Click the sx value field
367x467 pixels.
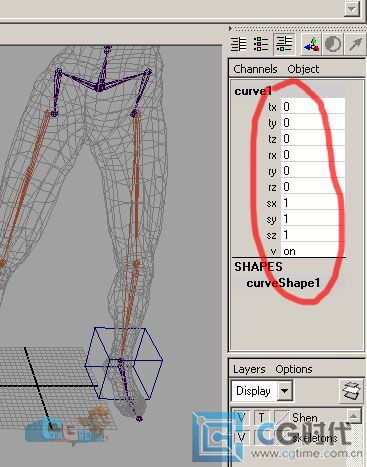pos(313,203)
